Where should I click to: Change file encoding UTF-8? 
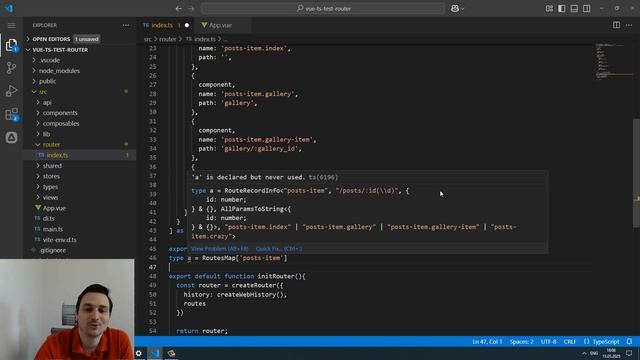click(x=548, y=342)
